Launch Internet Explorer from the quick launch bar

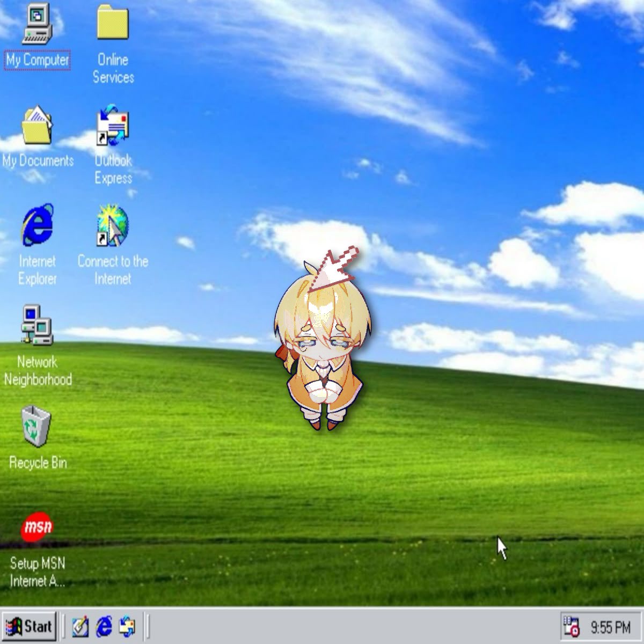104,626
